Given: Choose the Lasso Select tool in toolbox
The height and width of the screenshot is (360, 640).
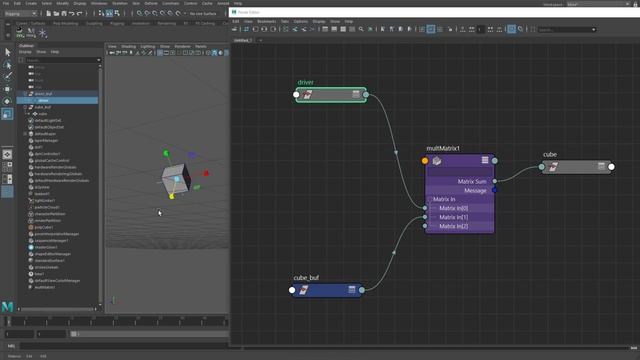Looking at the screenshot, I should click(7, 64).
